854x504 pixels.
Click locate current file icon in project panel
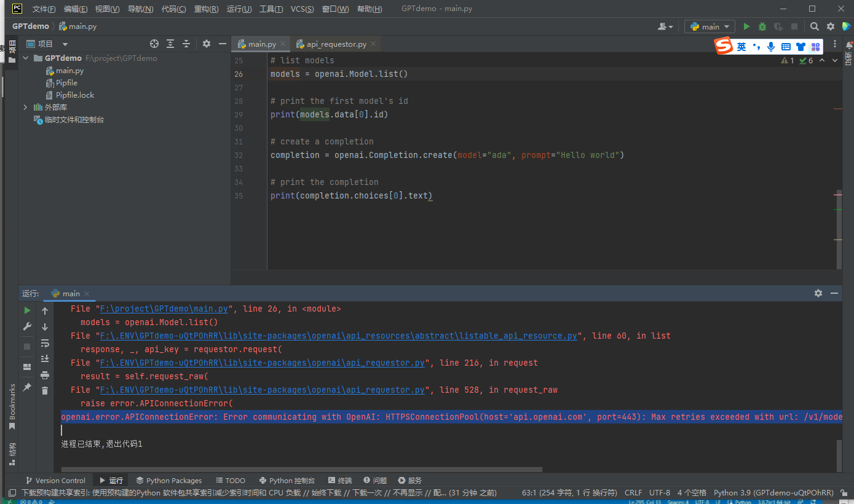coord(154,44)
